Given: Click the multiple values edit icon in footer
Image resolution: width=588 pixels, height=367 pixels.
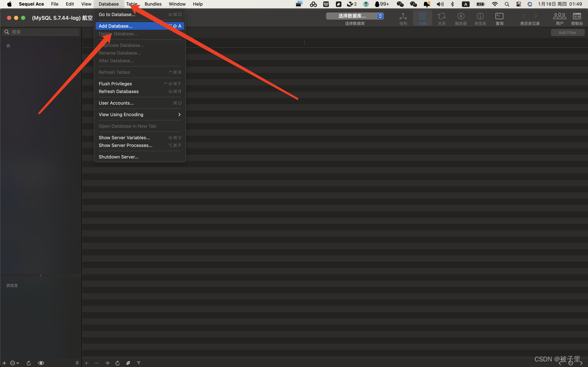Looking at the screenshot, I should coord(128,363).
